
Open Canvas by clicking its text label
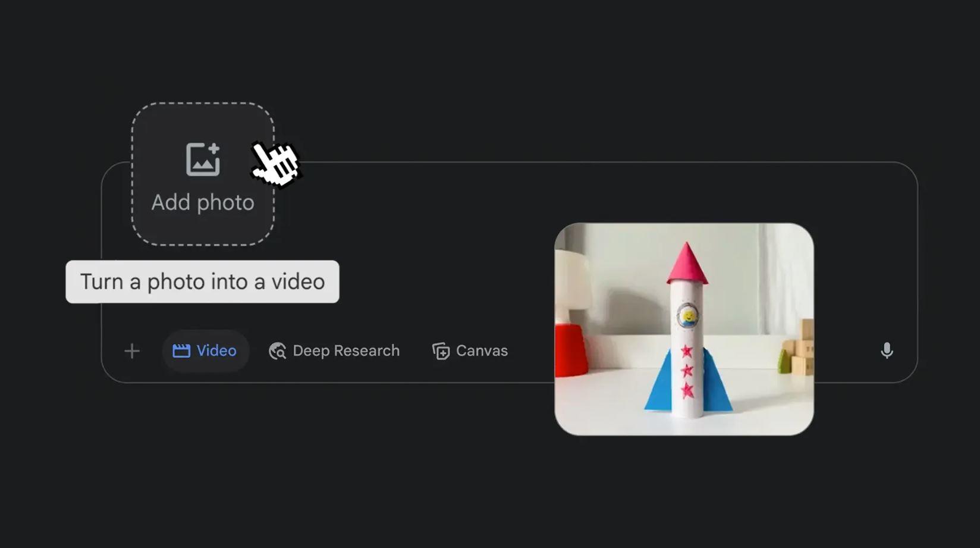(x=482, y=351)
